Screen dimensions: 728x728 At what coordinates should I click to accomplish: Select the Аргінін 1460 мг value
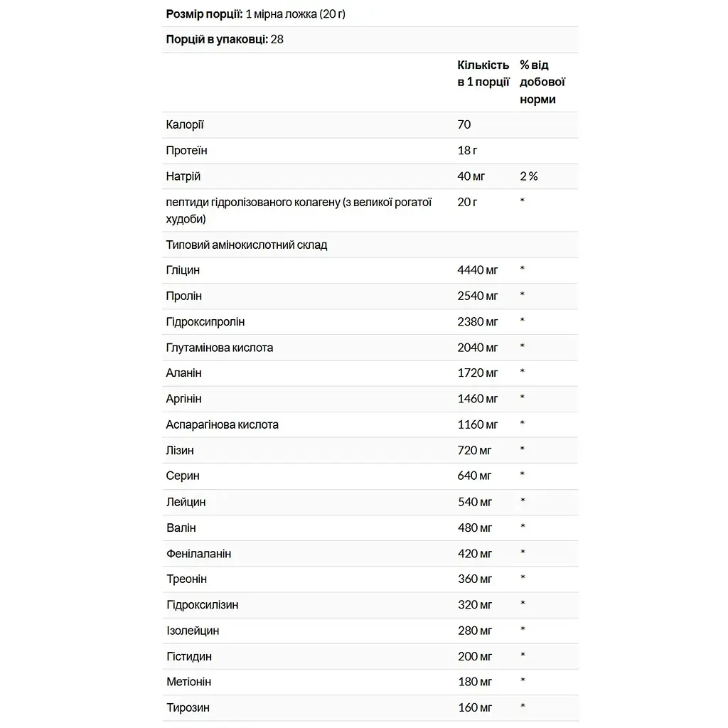477,399
